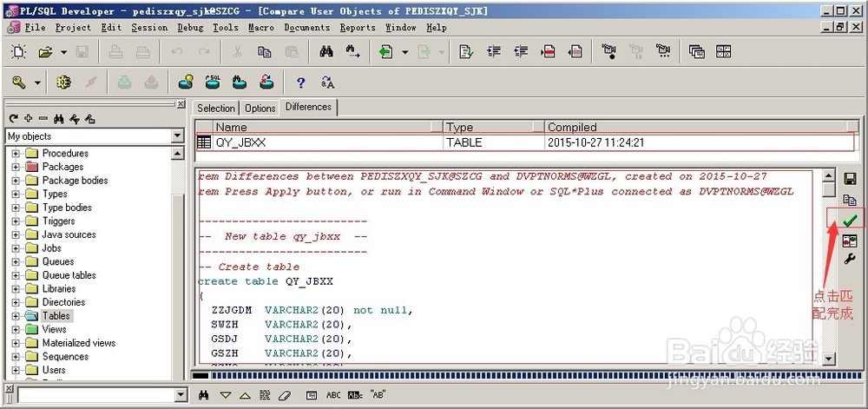Expand the Views folder node
This screenshot has height=409, width=868.
[x=16, y=329]
